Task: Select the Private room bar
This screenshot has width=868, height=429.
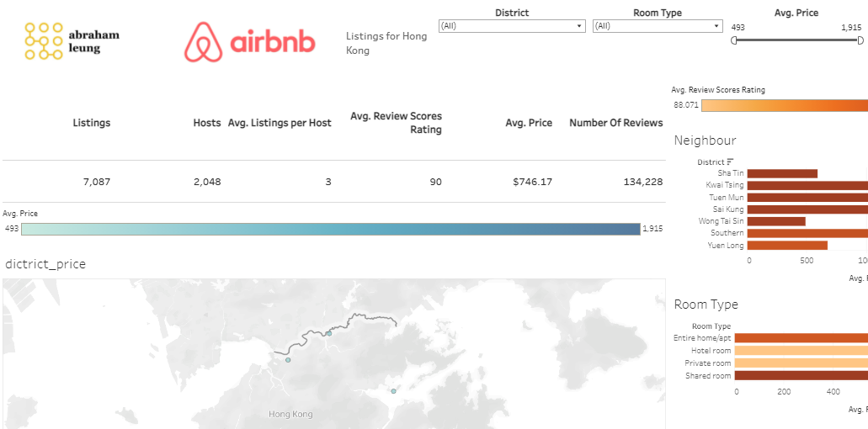Action: [x=801, y=363]
